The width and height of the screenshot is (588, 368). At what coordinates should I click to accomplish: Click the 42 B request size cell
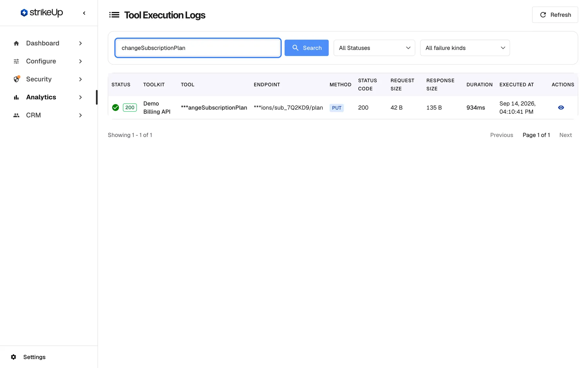point(396,108)
